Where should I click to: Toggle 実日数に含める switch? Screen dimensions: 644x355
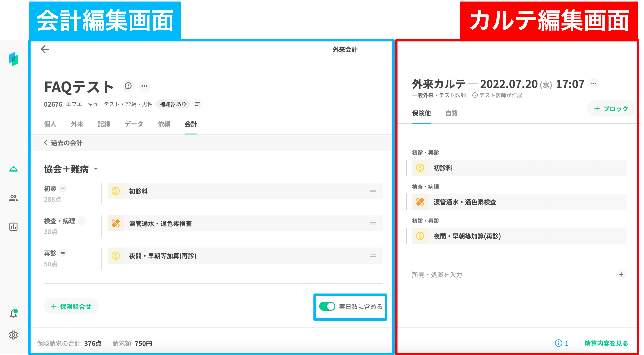(x=327, y=306)
